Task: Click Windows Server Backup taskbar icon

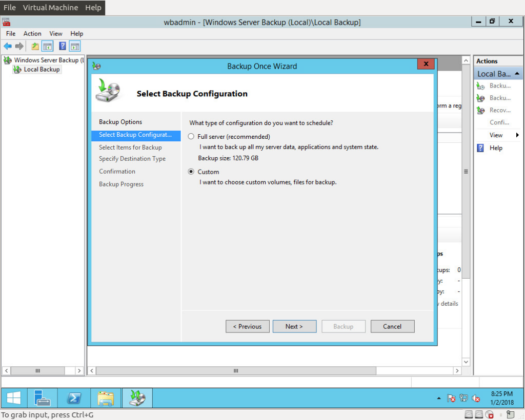Action: pos(137,398)
